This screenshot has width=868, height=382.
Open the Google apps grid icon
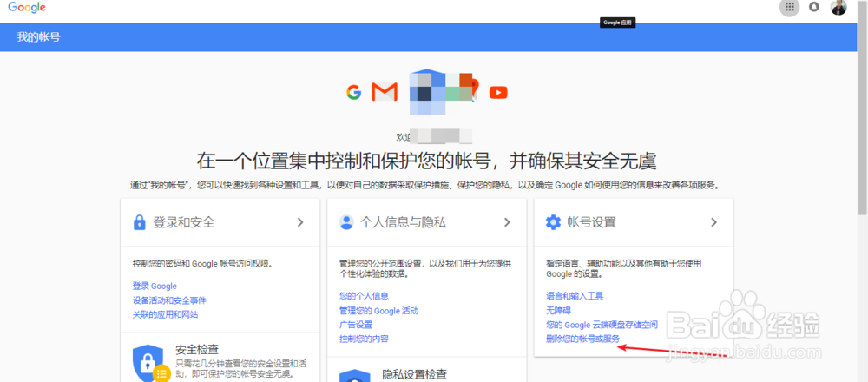[x=789, y=7]
